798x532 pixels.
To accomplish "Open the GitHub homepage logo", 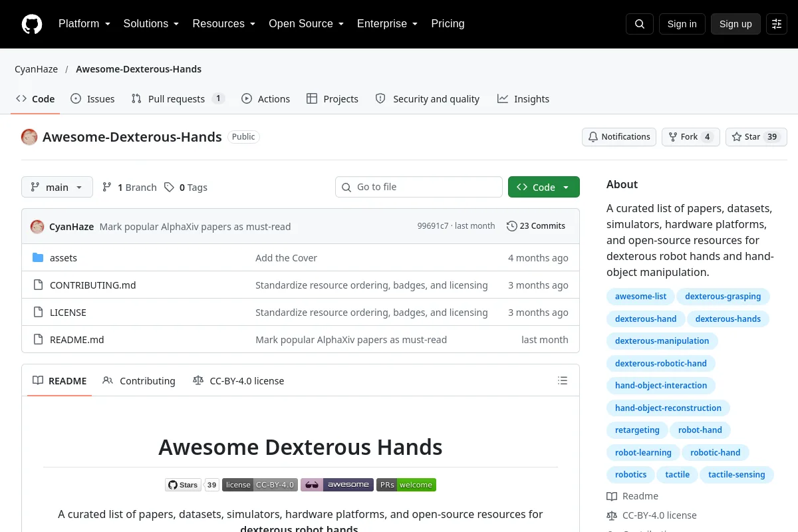I will pos(32,24).
